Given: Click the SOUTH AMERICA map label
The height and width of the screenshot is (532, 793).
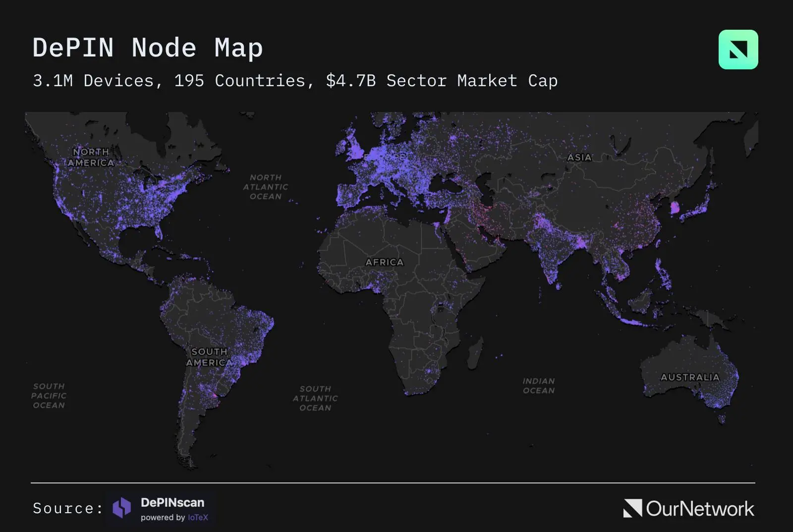Looking at the screenshot, I should click(209, 357).
